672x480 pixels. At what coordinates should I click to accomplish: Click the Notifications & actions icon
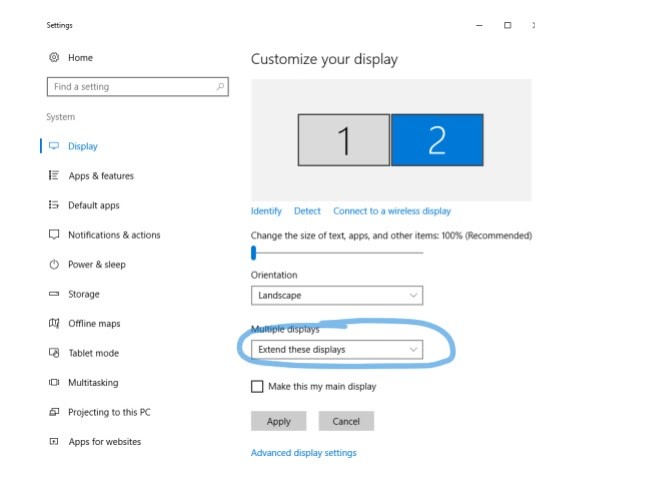pyautogui.click(x=54, y=235)
